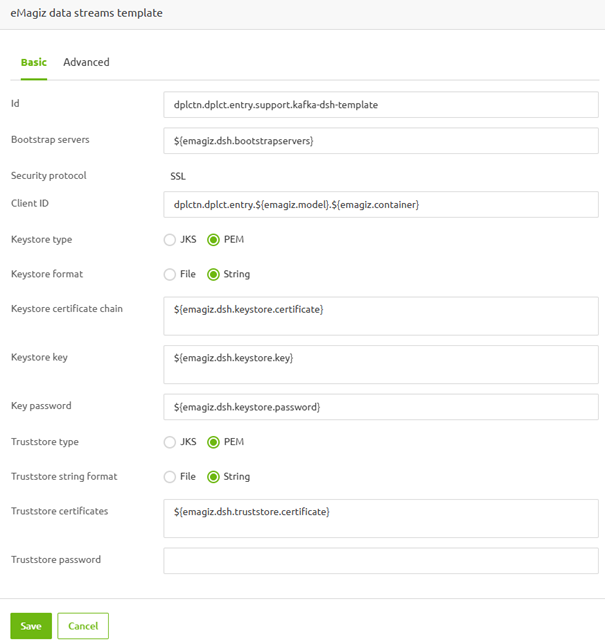Viewport: 605px width, 644px height.
Task: Focus the Key password field
Action: [x=381, y=407]
